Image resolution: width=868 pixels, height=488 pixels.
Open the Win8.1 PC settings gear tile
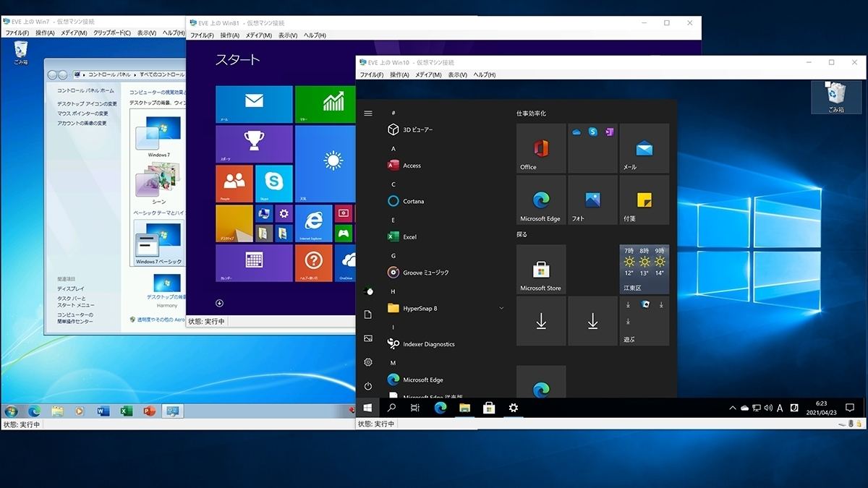coord(284,214)
